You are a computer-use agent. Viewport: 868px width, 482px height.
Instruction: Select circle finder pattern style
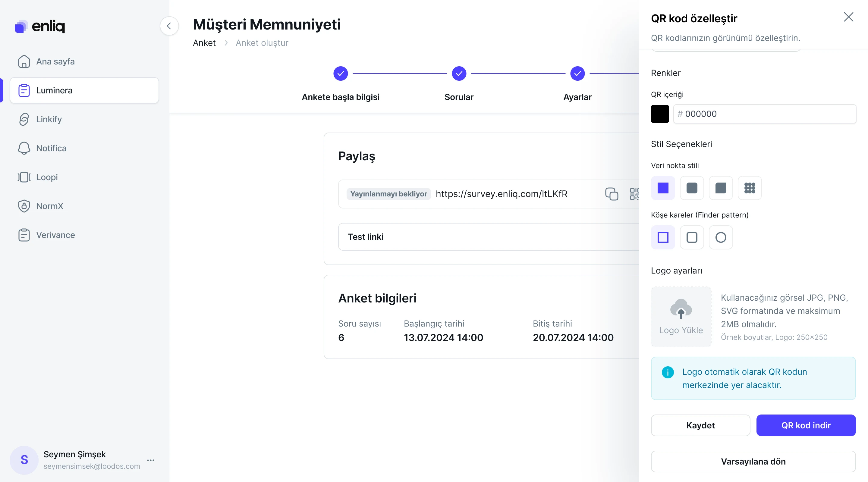point(721,237)
